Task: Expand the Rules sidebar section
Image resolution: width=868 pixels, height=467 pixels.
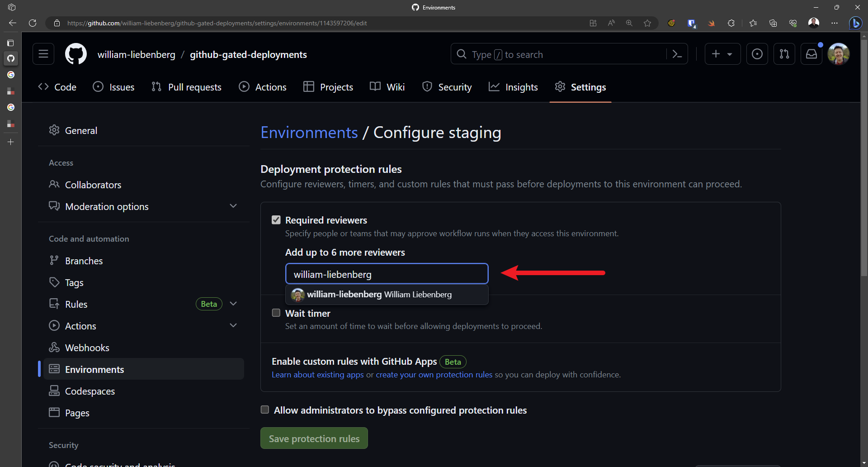Action: [233, 304]
